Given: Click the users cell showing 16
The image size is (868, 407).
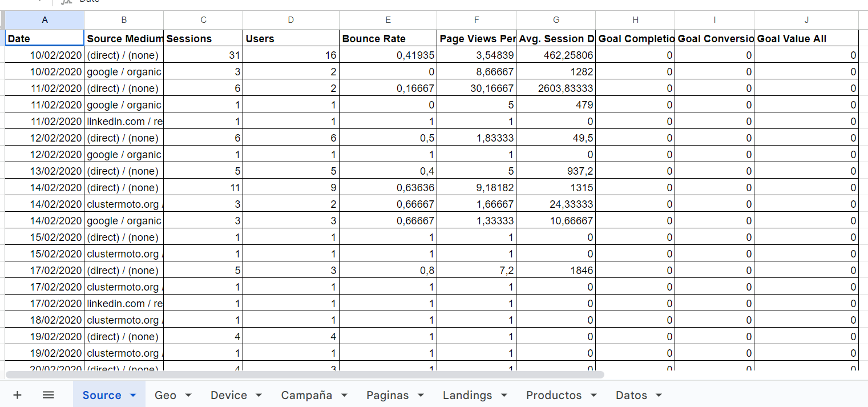Looking at the screenshot, I should (x=291, y=55).
